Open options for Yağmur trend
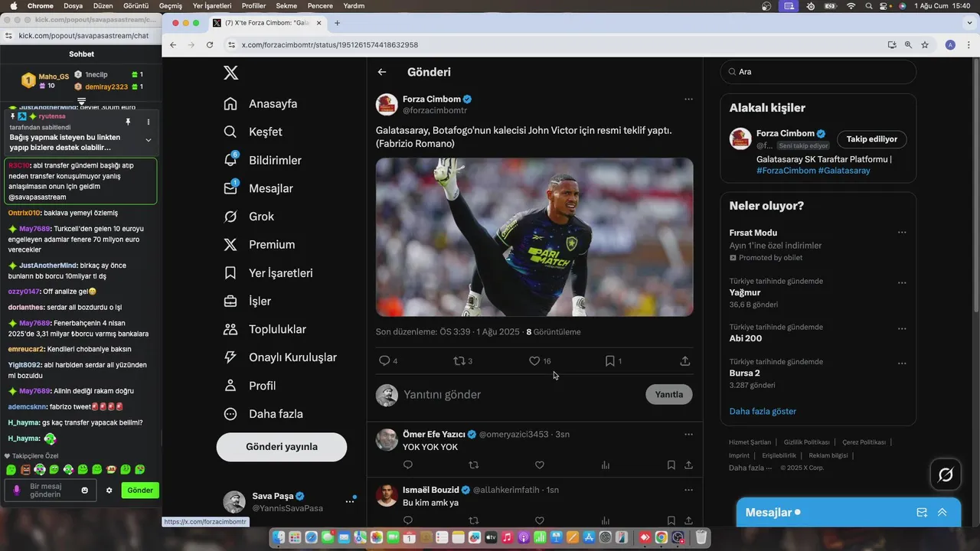 point(902,282)
